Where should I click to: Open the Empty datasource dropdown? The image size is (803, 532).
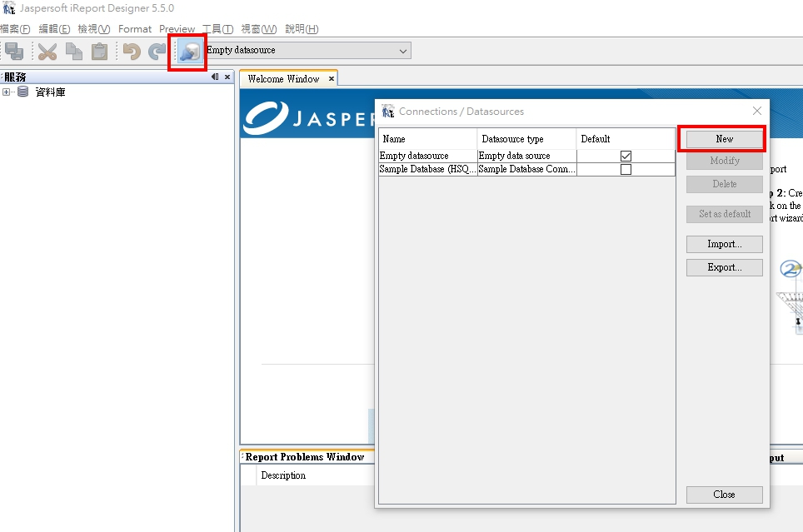pos(403,51)
